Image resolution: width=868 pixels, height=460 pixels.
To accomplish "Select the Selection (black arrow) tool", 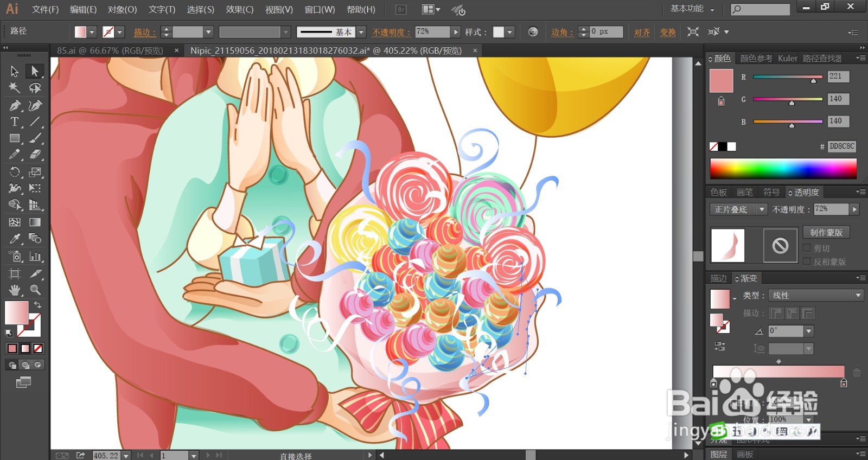I will pyautogui.click(x=15, y=71).
